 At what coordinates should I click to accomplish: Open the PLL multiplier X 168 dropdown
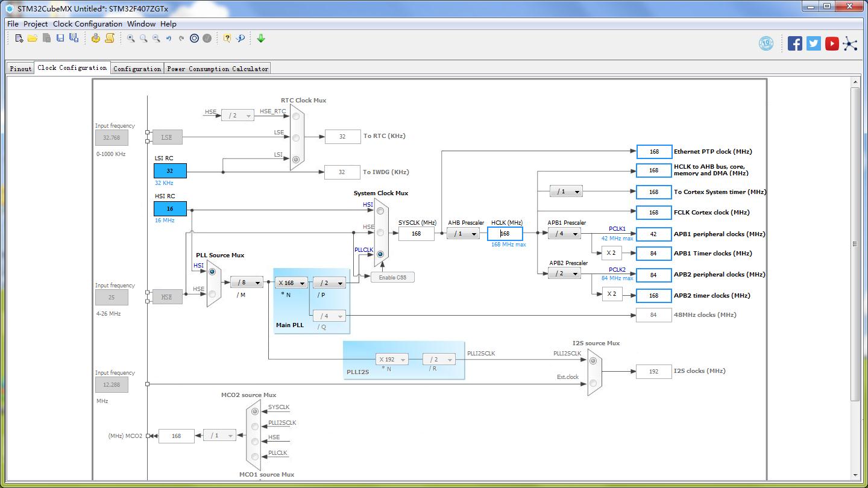point(292,283)
